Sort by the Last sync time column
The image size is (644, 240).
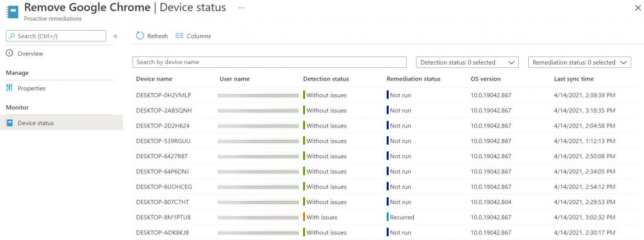(x=574, y=79)
